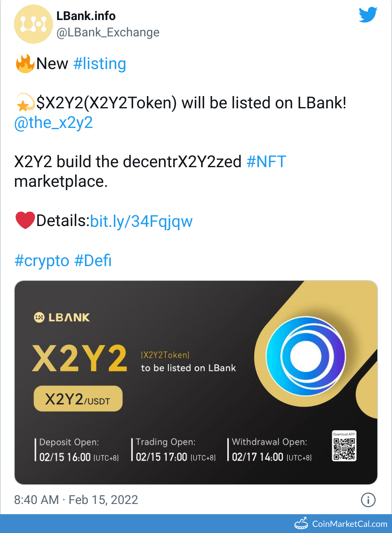Viewport: 392px width, 533px height.
Task: Open the LBank.info display name
Action: click(x=86, y=16)
